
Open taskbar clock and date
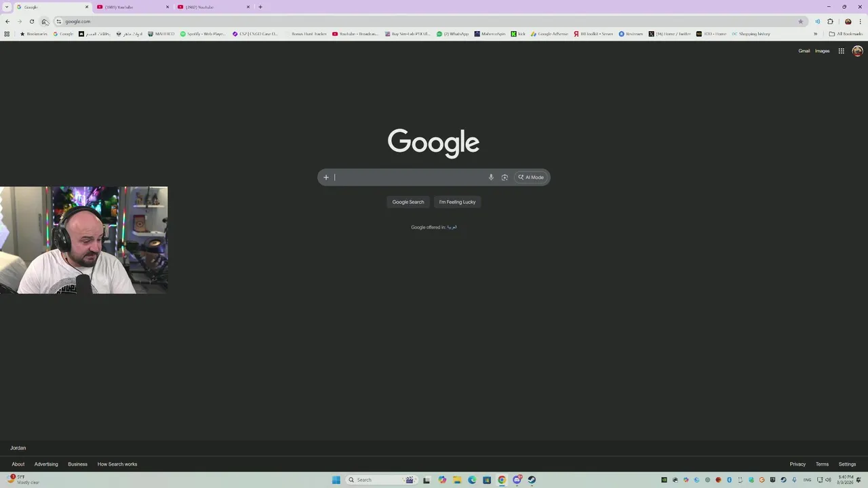pyautogui.click(x=845, y=480)
